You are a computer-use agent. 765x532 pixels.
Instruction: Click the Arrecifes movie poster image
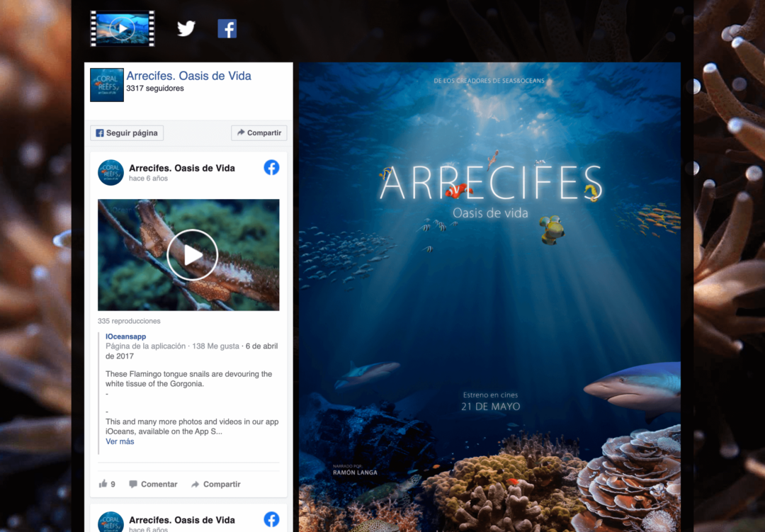(x=490, y=297)
